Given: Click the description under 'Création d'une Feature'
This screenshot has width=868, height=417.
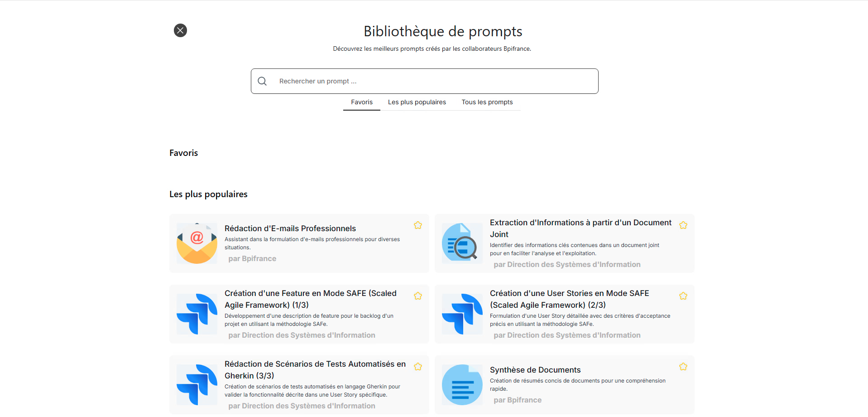Looking at the screenshot, I should coord(309,320).
